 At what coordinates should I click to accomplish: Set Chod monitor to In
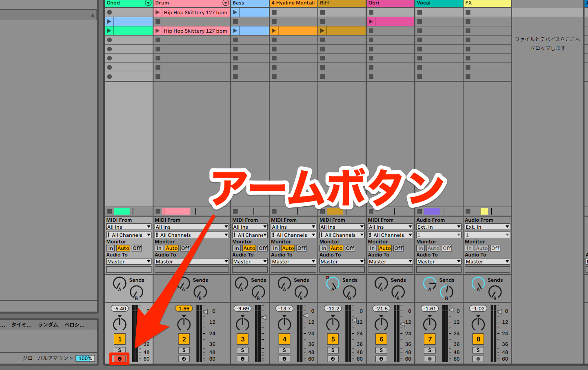click(111, 248)
